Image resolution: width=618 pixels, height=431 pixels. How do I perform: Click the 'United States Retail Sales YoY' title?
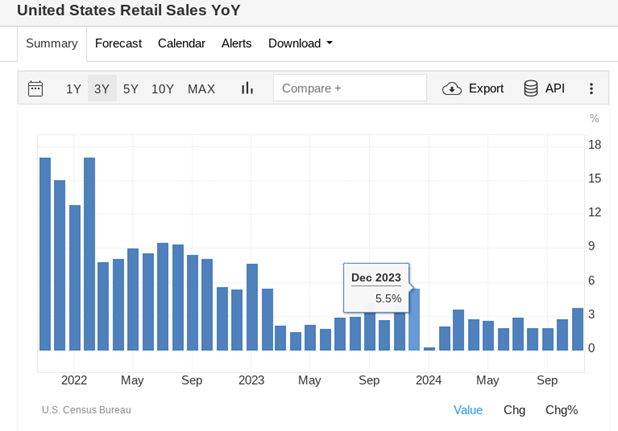(x=128, y=10)
